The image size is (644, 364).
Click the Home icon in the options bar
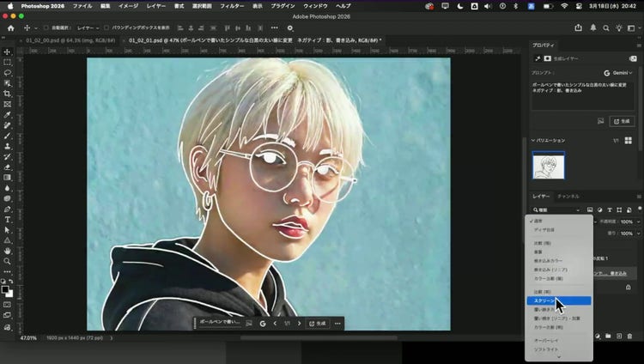pos(11,27)
